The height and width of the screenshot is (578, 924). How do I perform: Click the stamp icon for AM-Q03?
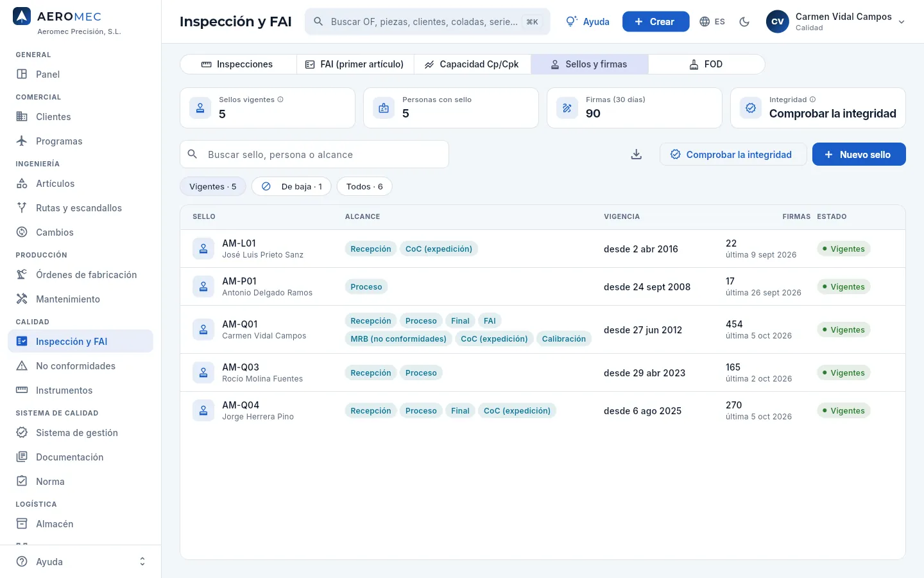coord(203,373)
